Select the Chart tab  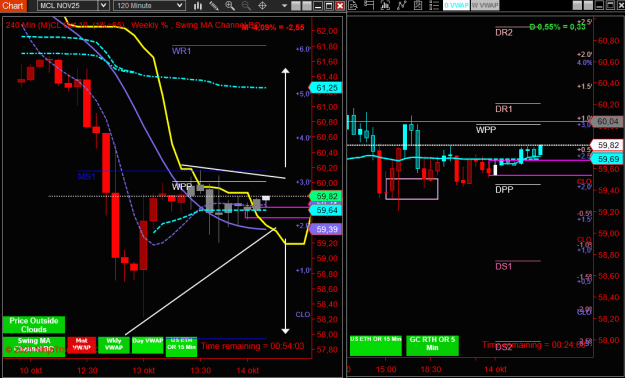13,6
